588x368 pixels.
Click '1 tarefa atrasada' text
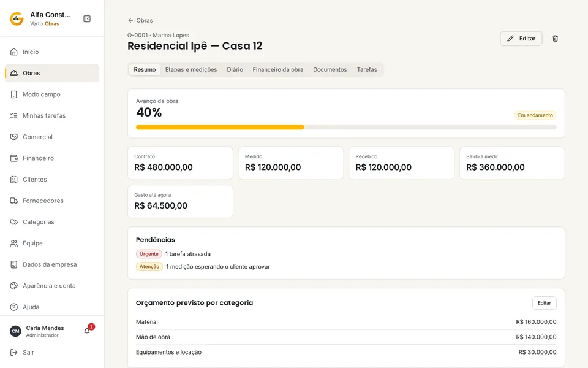(x=188, y=254)
